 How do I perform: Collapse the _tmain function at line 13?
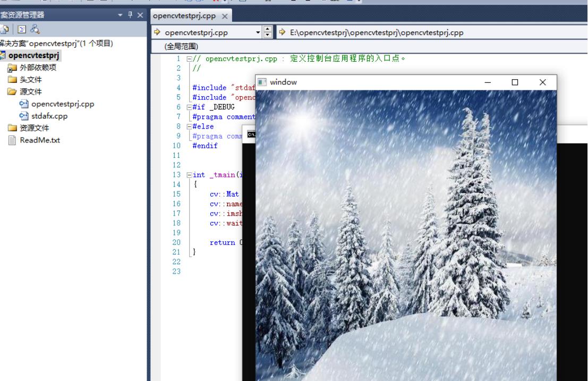pyautogui.click(x=190, y=175)
